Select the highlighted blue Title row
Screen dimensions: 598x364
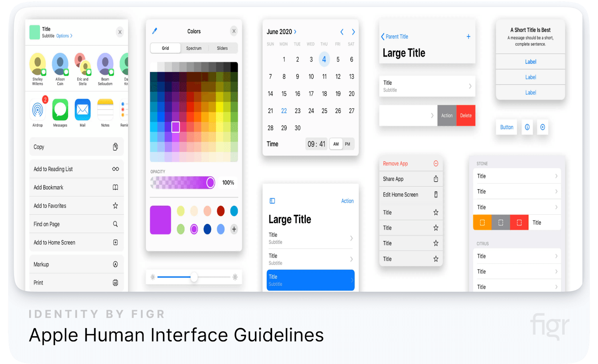click(x=311, y=280)
